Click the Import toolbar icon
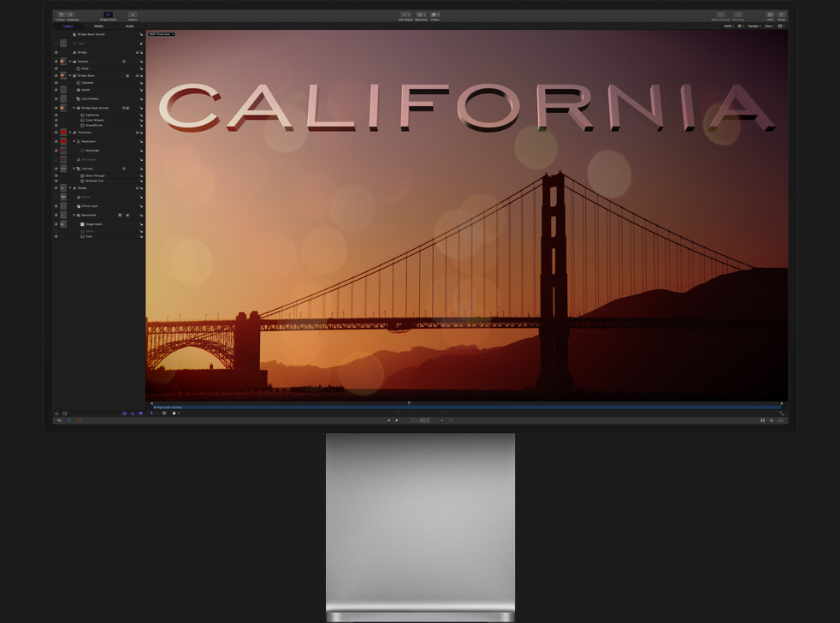The image size is (840, 623). click(133, 15)
